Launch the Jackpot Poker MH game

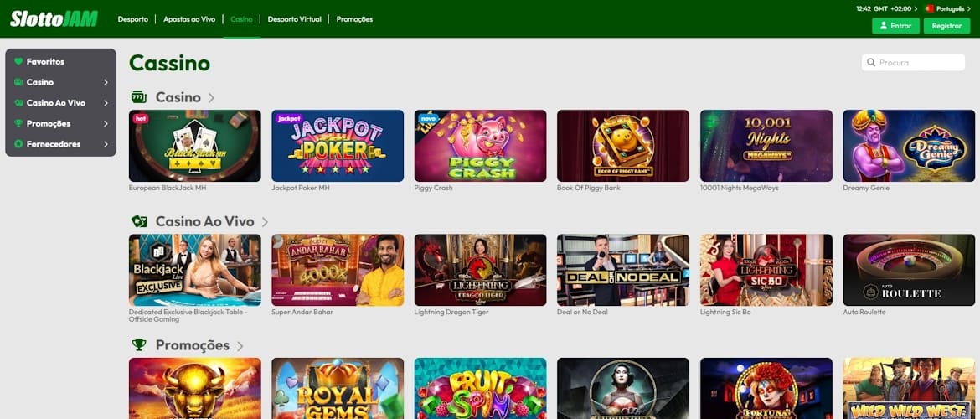[x=338, y=146]
